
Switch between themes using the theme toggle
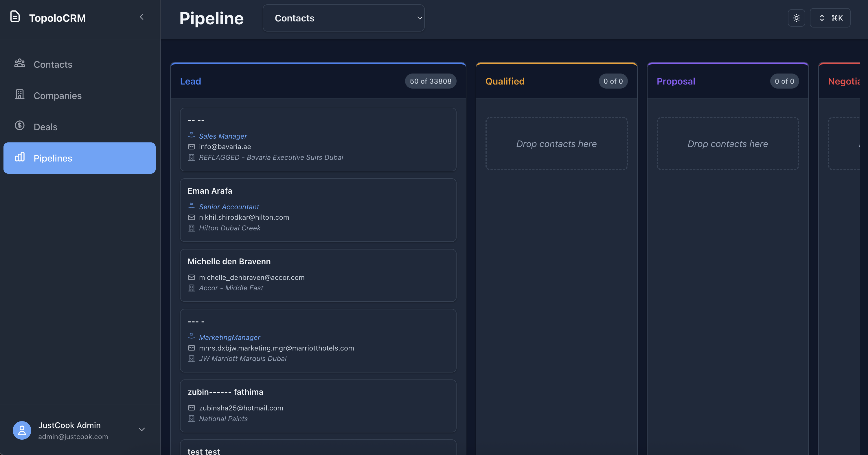796,18
